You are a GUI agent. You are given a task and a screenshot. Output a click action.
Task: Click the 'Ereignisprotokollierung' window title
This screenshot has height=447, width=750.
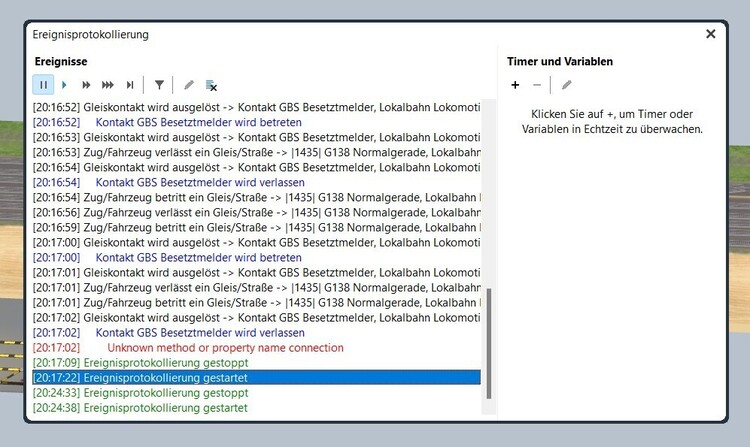pos(90,34)
